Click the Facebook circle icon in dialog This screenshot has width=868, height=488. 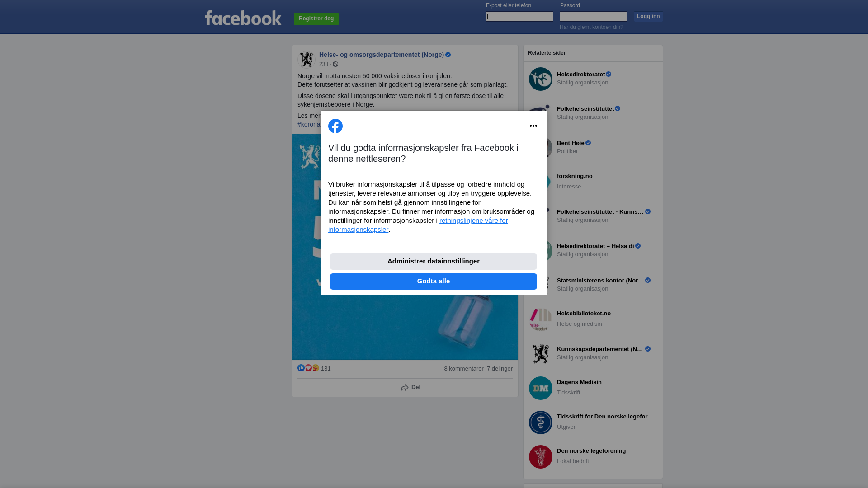(335, 126)
